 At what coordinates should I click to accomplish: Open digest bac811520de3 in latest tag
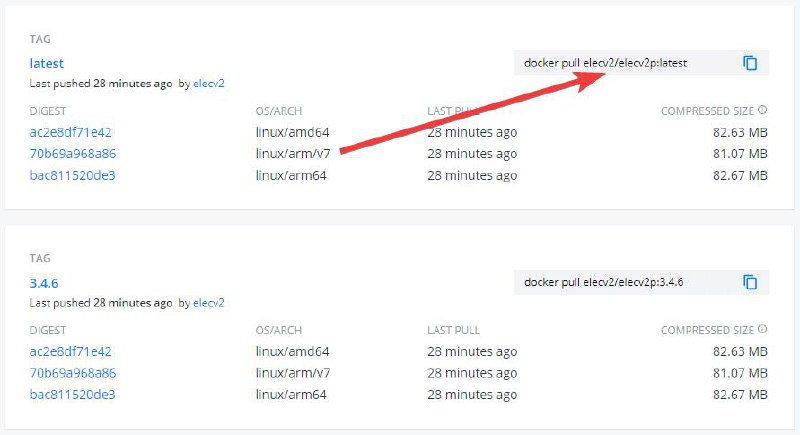point(72,175)
